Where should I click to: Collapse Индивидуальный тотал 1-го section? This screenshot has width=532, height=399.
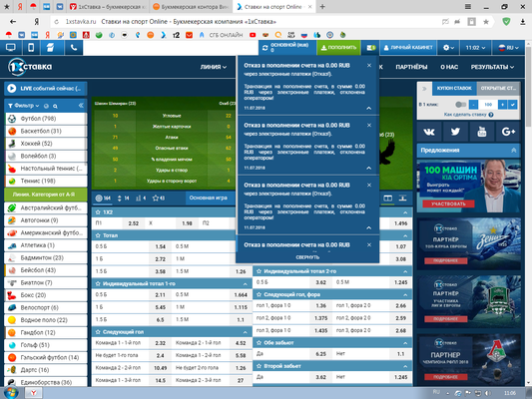pos(245,283)
